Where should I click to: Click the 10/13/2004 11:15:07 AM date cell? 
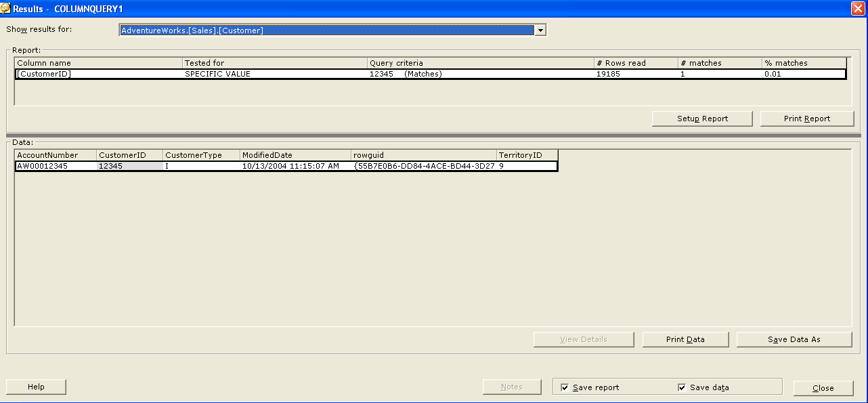coord(296,166)
